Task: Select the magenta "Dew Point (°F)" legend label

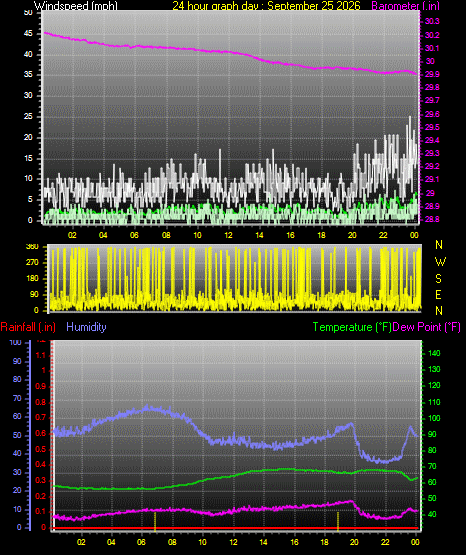Action: [427, 327]
